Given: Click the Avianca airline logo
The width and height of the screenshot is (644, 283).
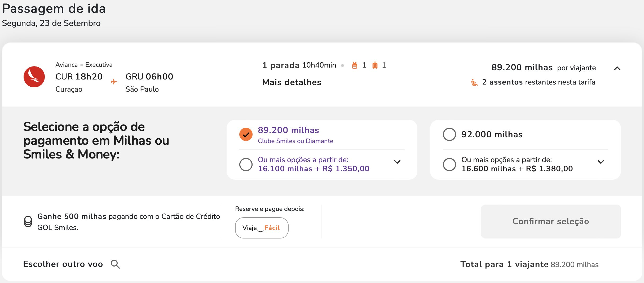Looking at the screenshot, I should pos(34,77).
